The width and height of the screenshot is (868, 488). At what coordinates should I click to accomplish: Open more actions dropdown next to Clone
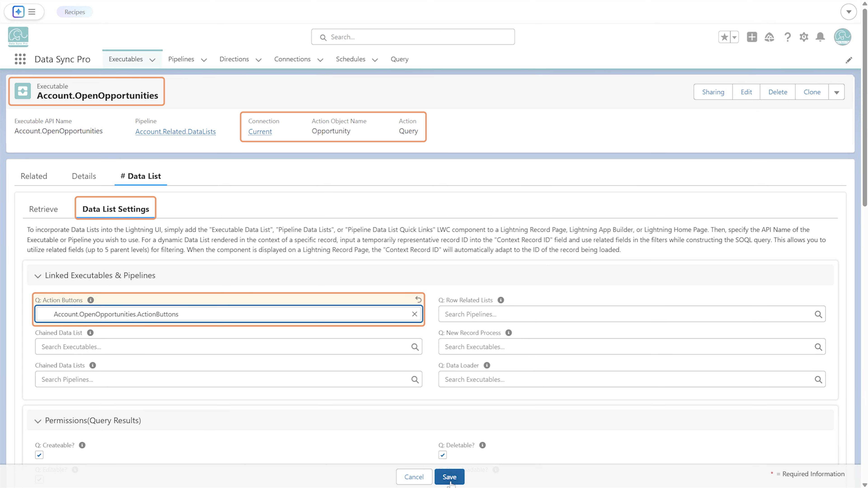pos(836,92)
